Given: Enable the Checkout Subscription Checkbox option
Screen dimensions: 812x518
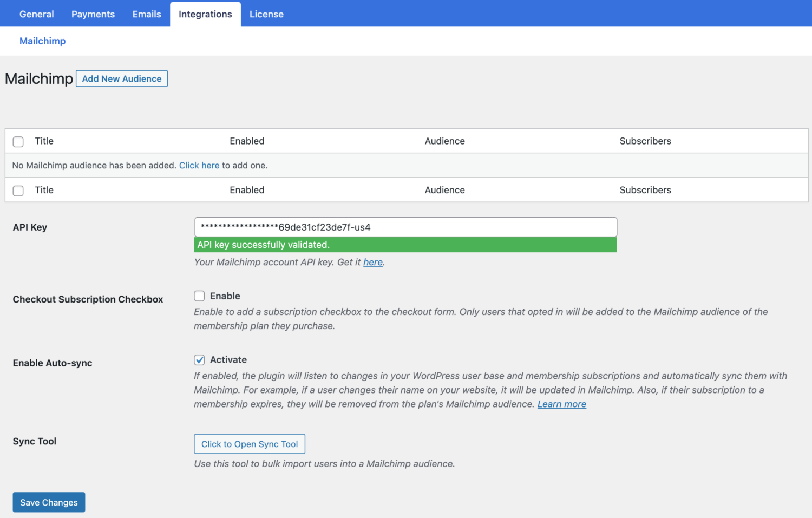Looking at the screenshot, I should (199, 296).
